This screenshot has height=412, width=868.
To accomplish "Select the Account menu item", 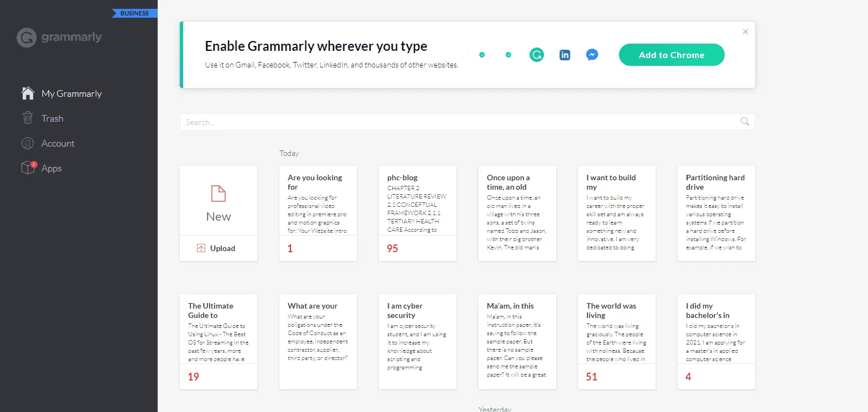I will (x=58, y=143).
